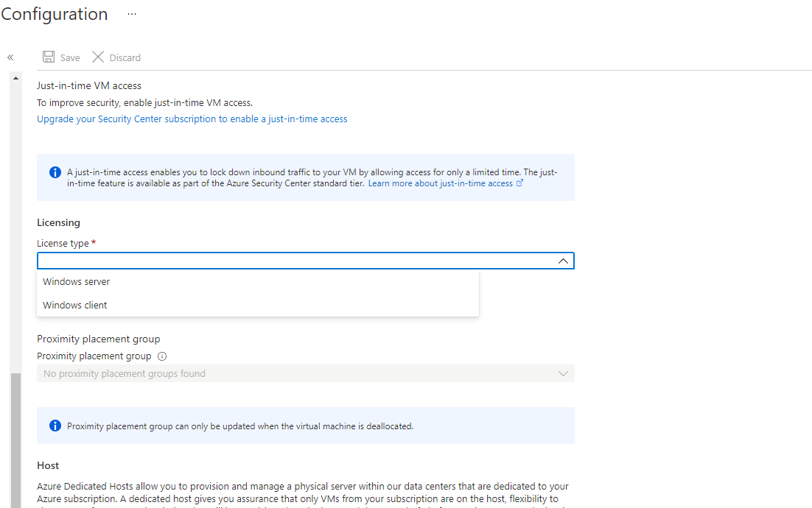Click the Discard X icon
The width and height of the screenshot is (812, 508).
click(x=98, y=57)
